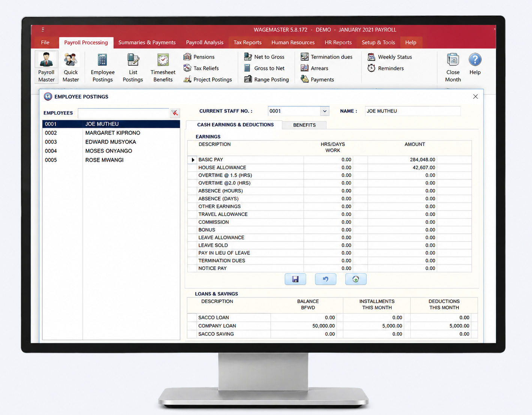532x415 pixels.
Task: Open Summaries & Payments tab
Action: [x=147, y=42]
